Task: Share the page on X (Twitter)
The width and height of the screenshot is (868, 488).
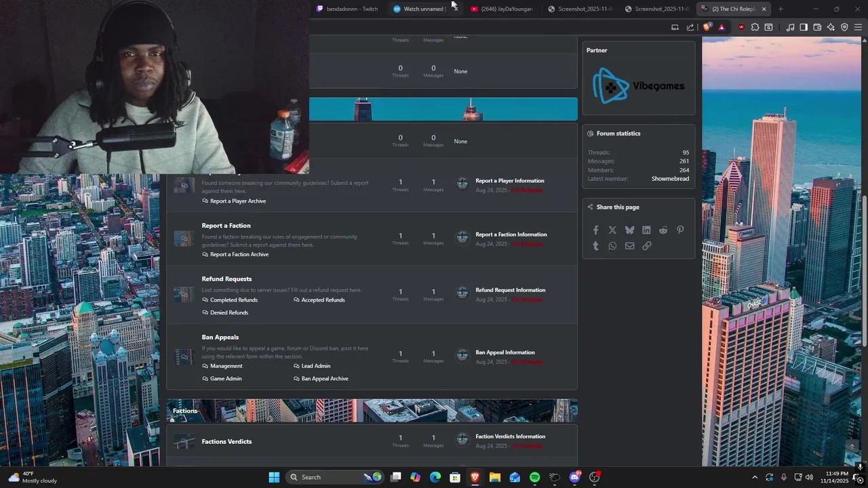Action: [612, 230]
